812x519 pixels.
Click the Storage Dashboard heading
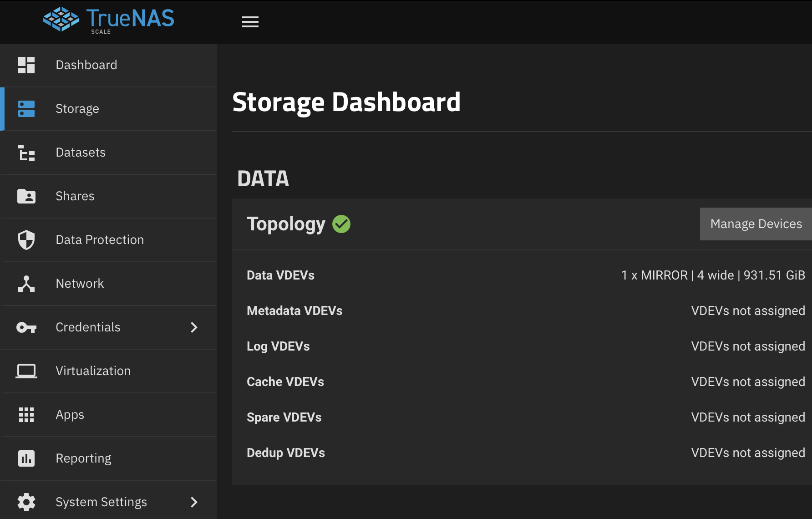pyautogui.click(x=346, y=102)
